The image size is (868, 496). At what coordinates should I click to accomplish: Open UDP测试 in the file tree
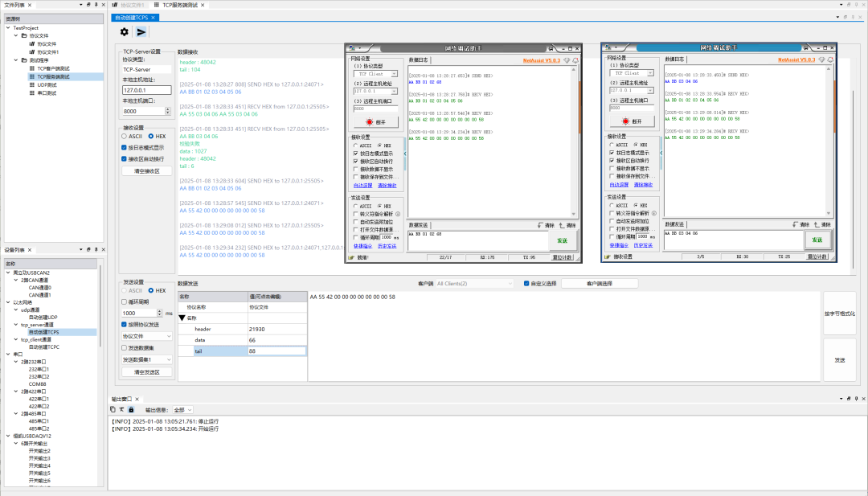pos(47,85)
